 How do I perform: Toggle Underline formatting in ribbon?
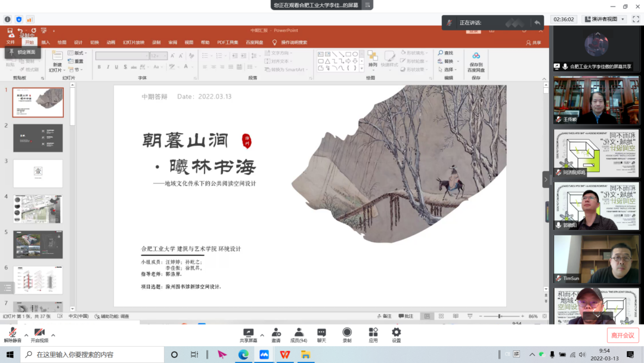pos(117,67)
